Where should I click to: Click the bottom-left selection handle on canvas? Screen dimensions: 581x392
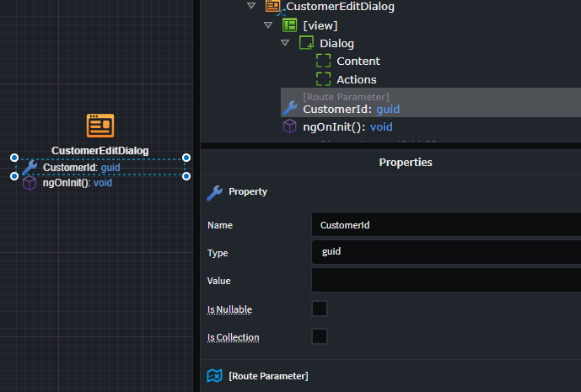14,176
